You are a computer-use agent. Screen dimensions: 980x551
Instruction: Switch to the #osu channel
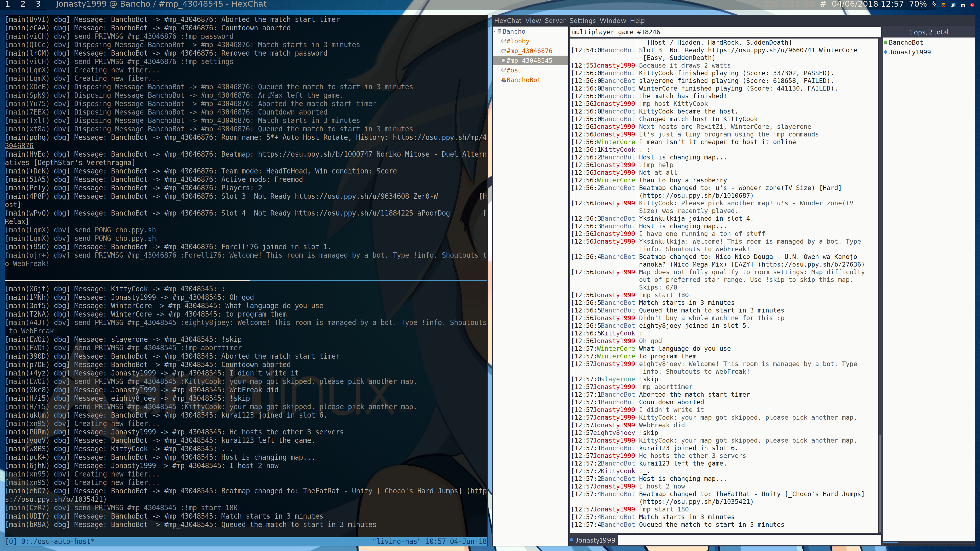(x=514, y=70)
